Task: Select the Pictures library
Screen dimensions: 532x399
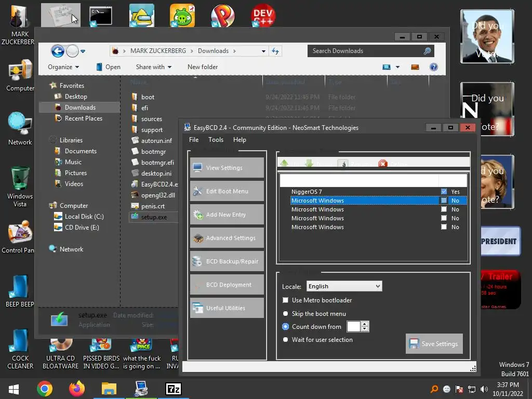Action: tap(71, 172)
